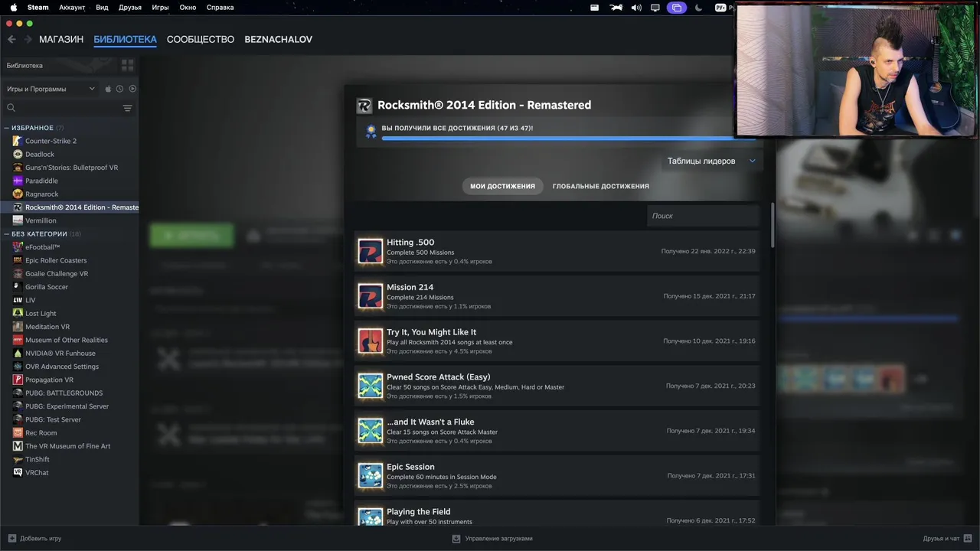This screenshot has width=980, height=551.
Task: Click the Deadlock game icon in sidebar
Action: point(18,154)
